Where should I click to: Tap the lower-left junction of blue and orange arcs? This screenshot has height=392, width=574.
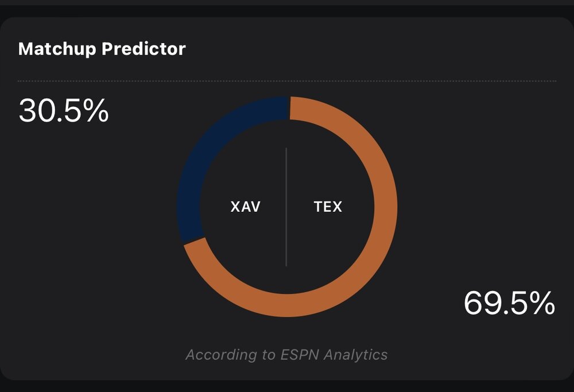(x=195, y=240)
